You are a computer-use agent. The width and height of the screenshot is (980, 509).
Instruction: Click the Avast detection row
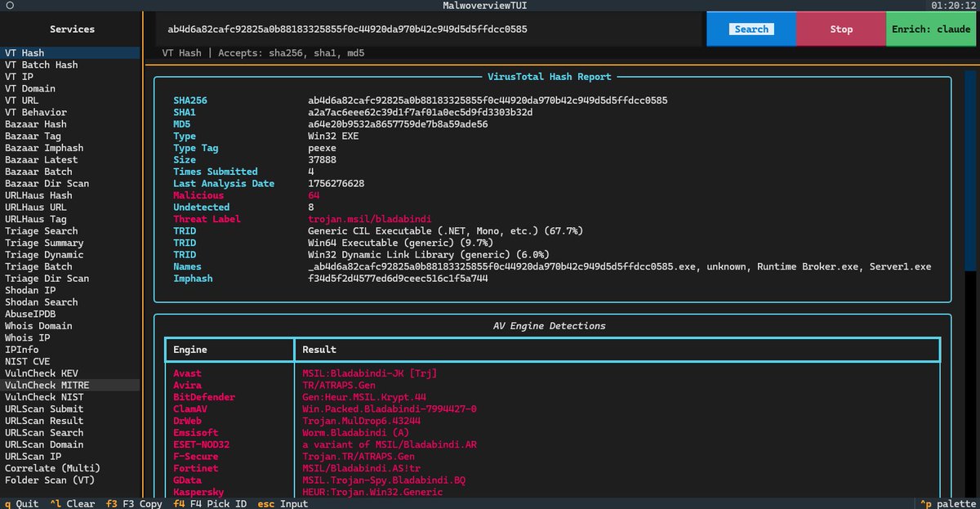[x=552, y=373]
